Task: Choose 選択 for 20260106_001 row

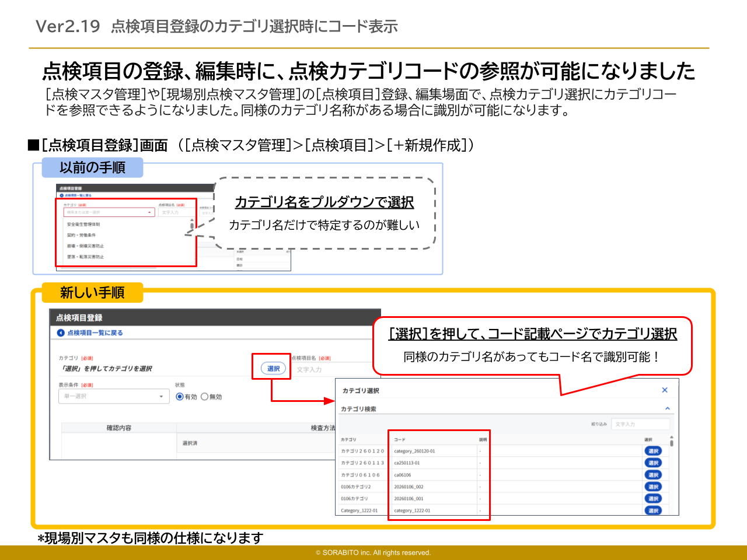Action: [653, 498]
